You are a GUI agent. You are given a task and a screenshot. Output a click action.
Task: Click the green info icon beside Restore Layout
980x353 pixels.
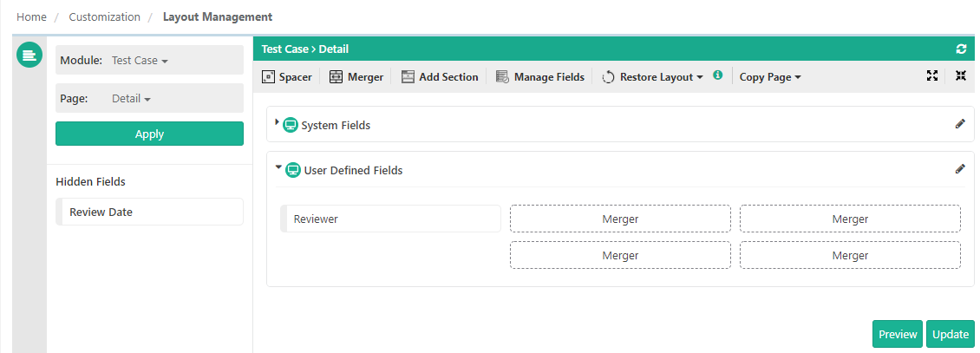coord(717,75)
